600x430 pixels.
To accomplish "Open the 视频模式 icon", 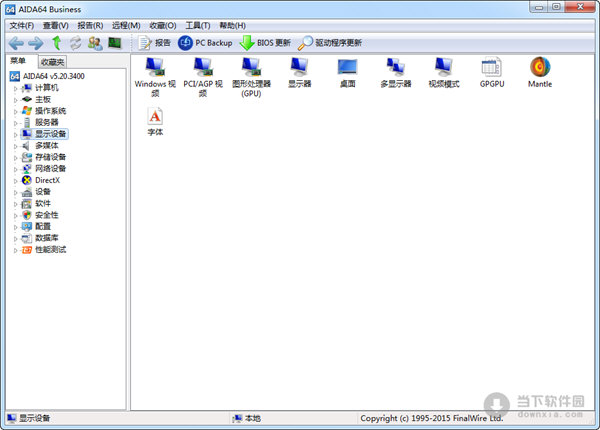I will tap(443, 72).
